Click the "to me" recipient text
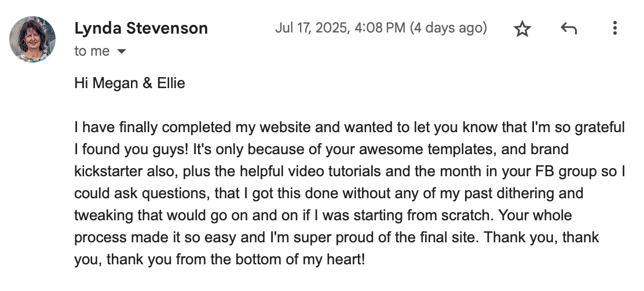This screenshot has width=644, height=291. 92,51
